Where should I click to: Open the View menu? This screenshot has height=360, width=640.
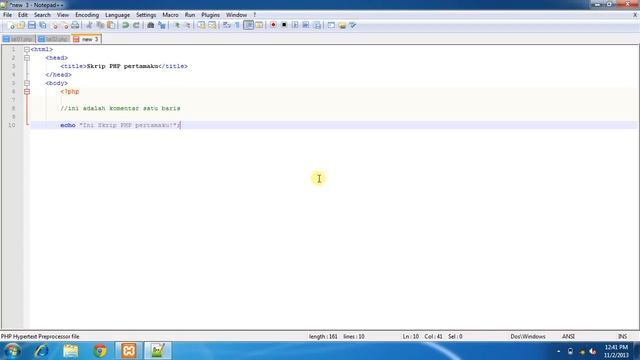tap(63, 15)
